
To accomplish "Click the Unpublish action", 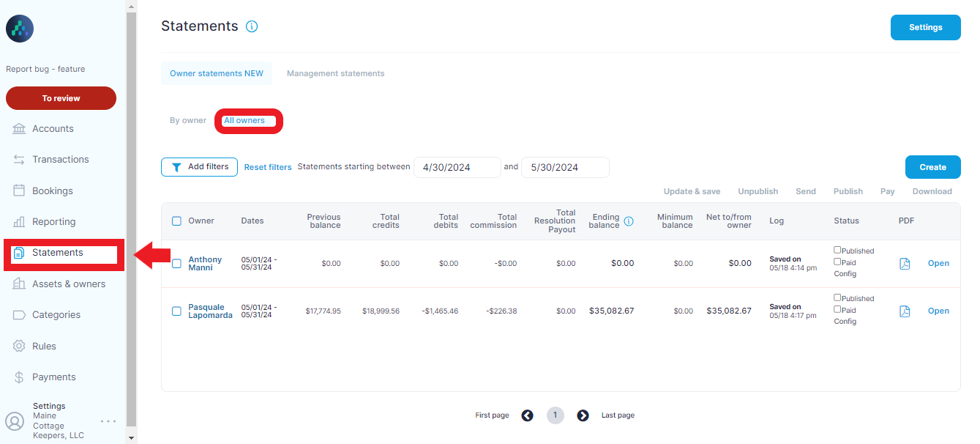I will (x=758, y=191).
